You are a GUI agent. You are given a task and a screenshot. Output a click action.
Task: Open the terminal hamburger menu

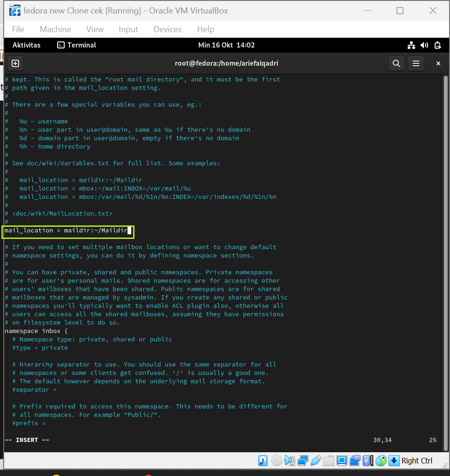coord(416,63)
